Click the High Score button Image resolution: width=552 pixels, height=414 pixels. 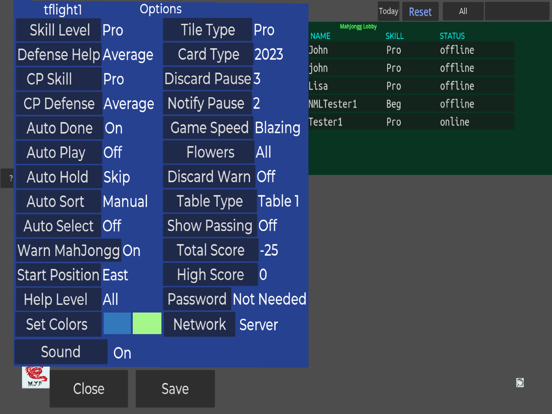click(211, 275)
